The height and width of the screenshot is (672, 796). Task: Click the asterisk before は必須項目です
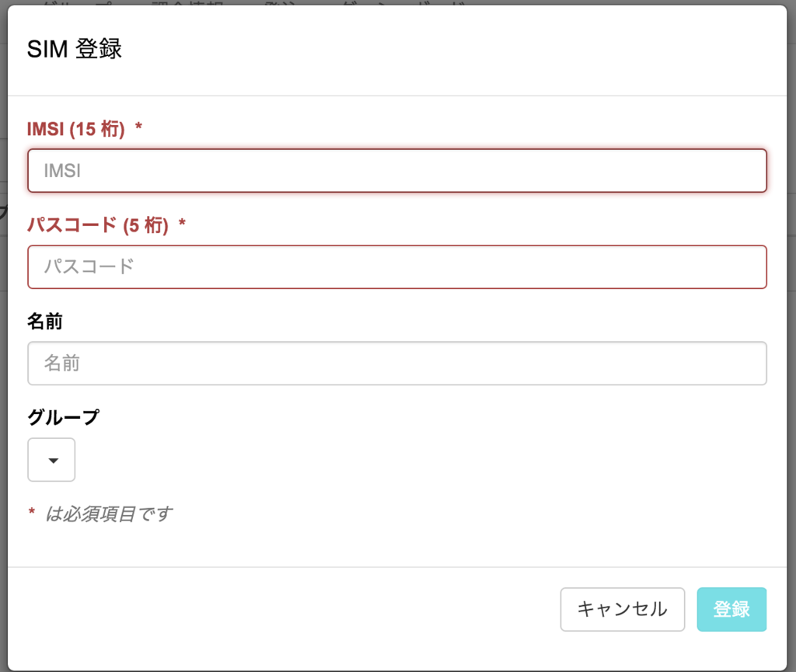tap(32, 513)
